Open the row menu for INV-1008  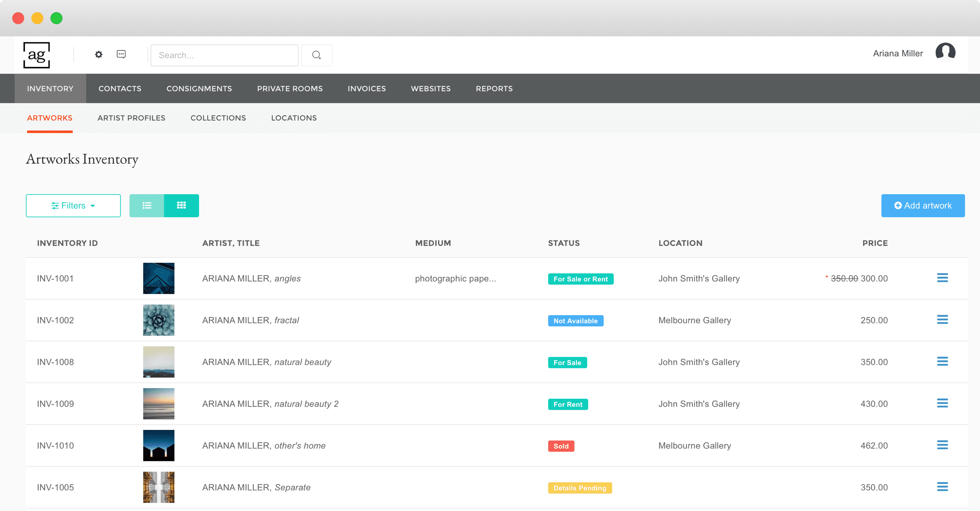point(942,361)
